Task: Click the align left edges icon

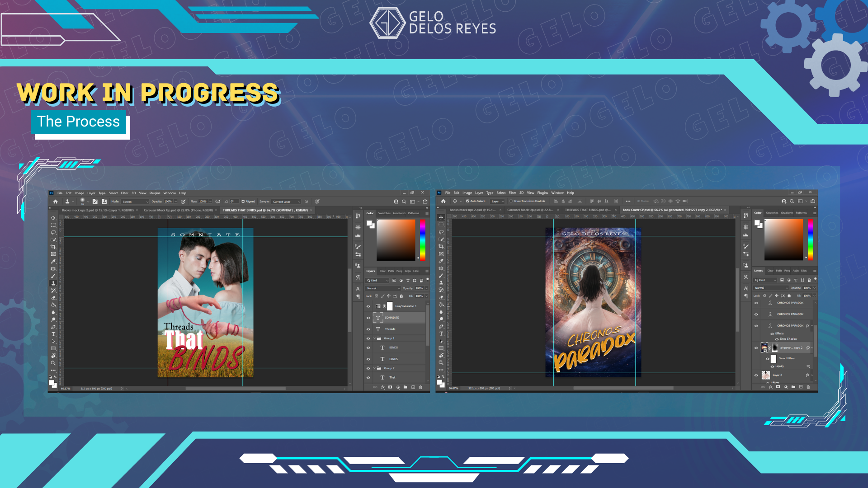Action: tap(556, 201)
